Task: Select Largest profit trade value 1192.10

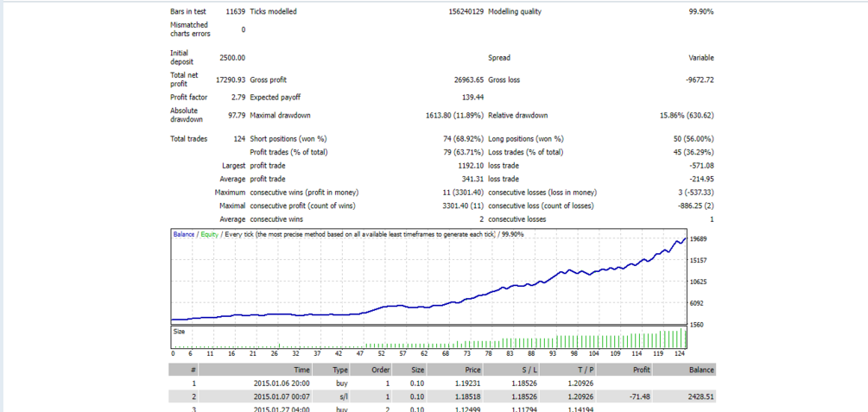Action: coord(471,166)
